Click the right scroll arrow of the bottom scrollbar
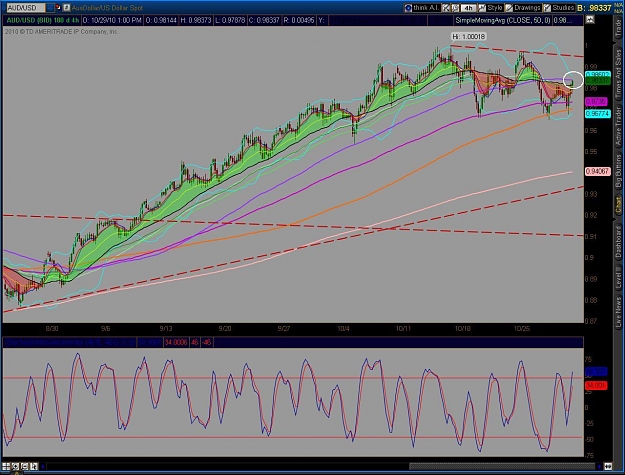625x475 pixels. pos(599,466)
